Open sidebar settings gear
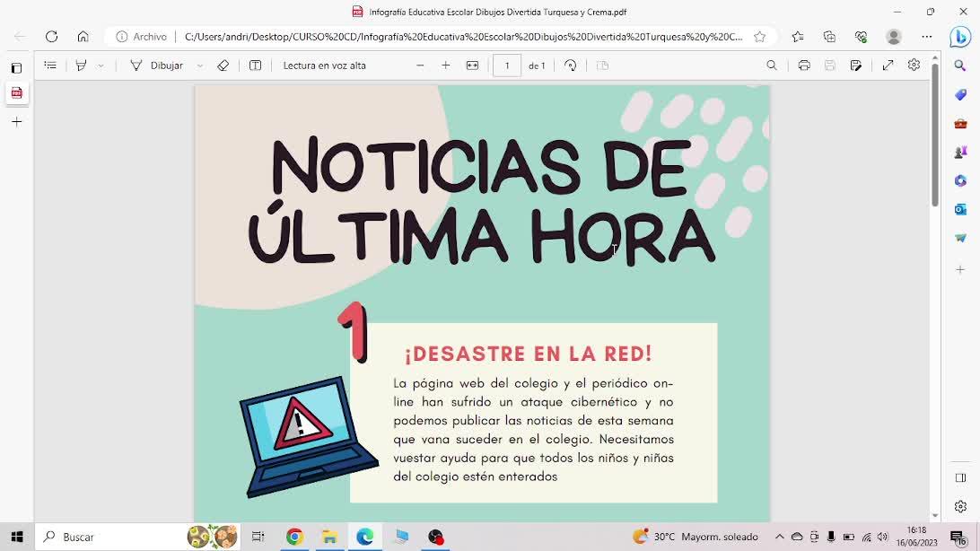This screenshot has width=980, height=551. click(x=960, y=507)
